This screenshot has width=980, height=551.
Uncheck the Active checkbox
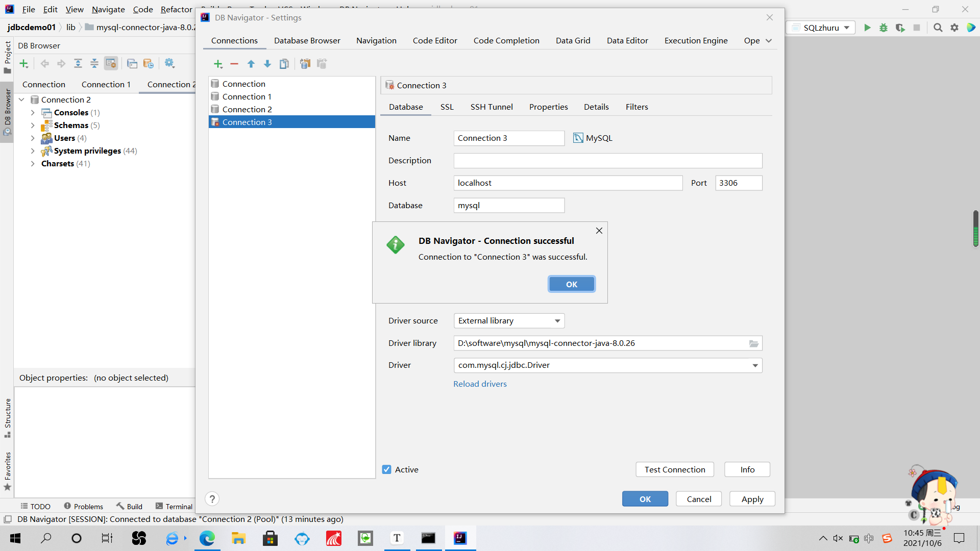(387, 469)
